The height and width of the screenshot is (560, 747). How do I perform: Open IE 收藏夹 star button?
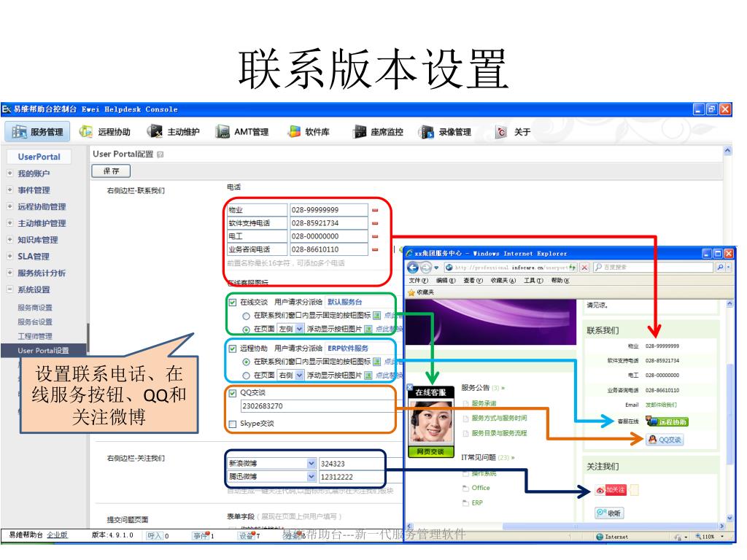coord(421,292)
